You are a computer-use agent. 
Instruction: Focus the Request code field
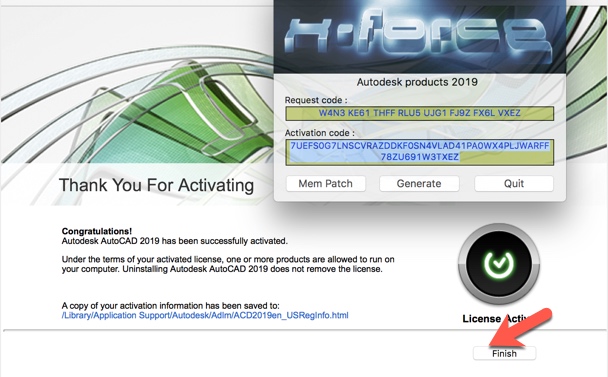click(x=420, y=113)
